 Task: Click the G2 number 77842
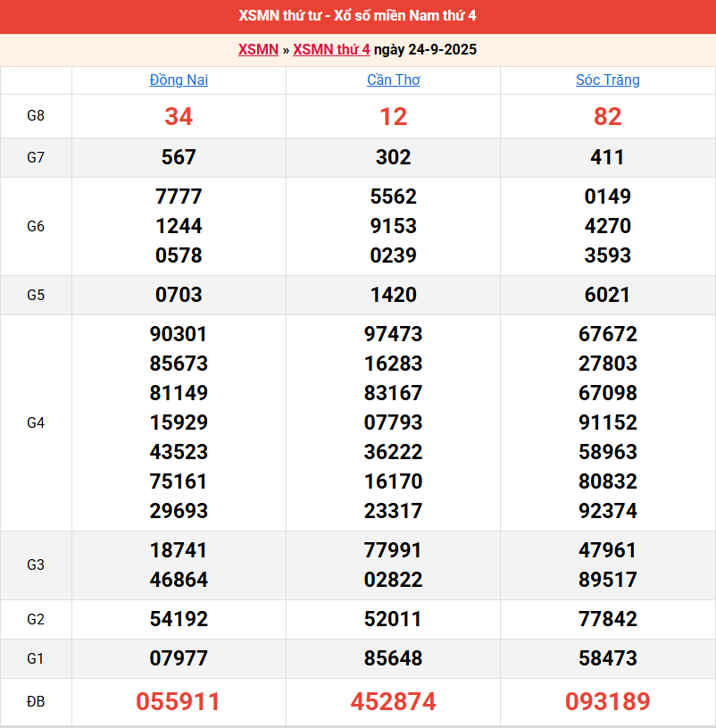[607, 619]
